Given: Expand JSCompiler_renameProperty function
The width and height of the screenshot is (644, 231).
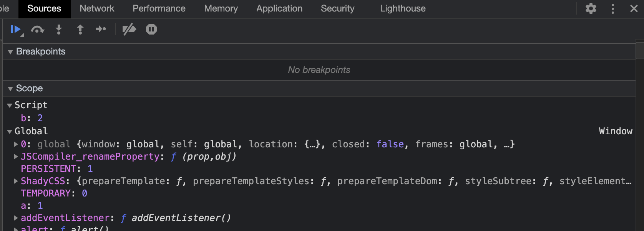Looking at the screenshot, I should (x=16, y=157).
